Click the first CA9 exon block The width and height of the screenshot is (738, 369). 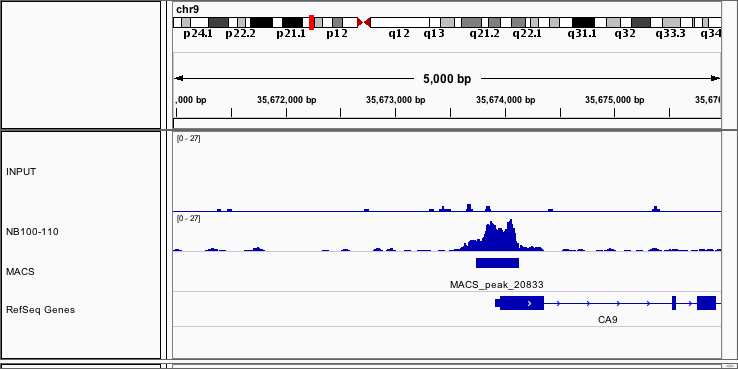click(520, 303)
